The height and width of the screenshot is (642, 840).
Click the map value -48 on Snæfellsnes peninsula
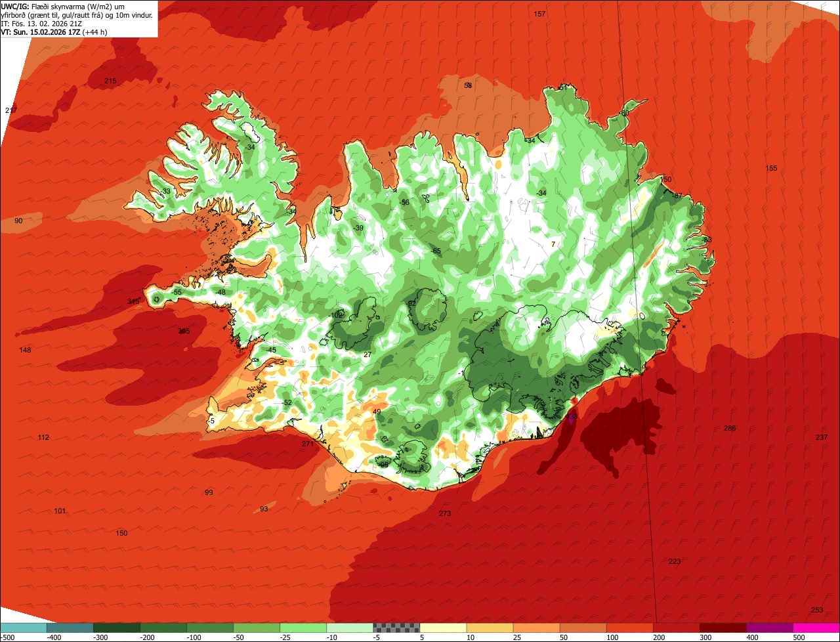tap(220, 292)
